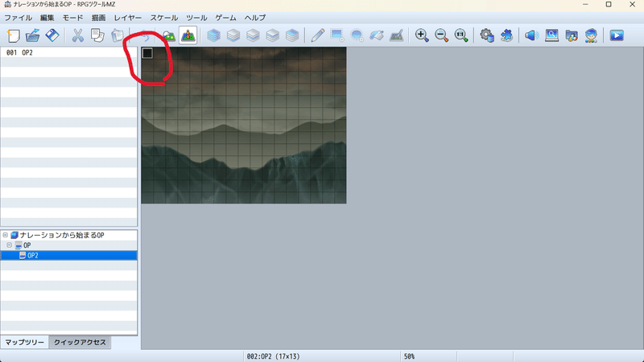Image resolution: width=644 pixels, height=362 pixels.
Task: Open the Plugin Manager puzzle icon
Action: (506, 35)
